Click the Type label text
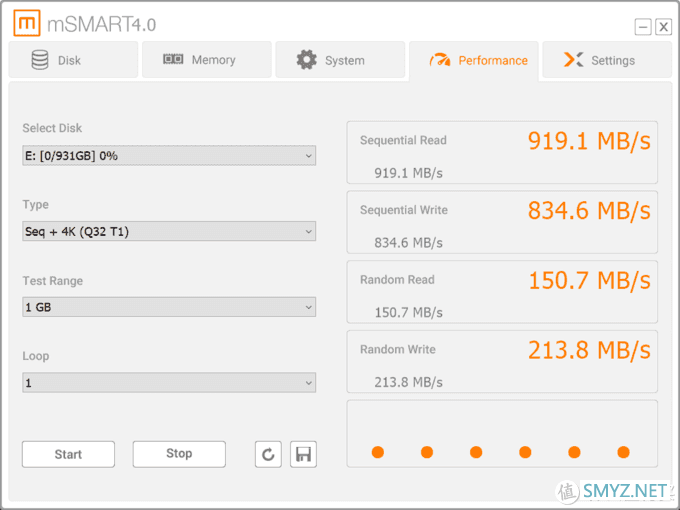680x510 pixels. 36,205
